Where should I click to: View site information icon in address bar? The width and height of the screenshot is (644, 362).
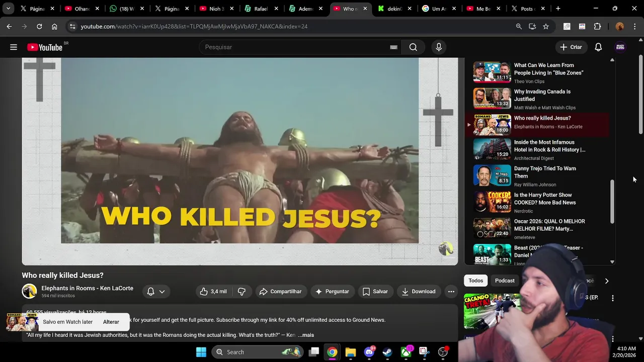click(72, 26)
